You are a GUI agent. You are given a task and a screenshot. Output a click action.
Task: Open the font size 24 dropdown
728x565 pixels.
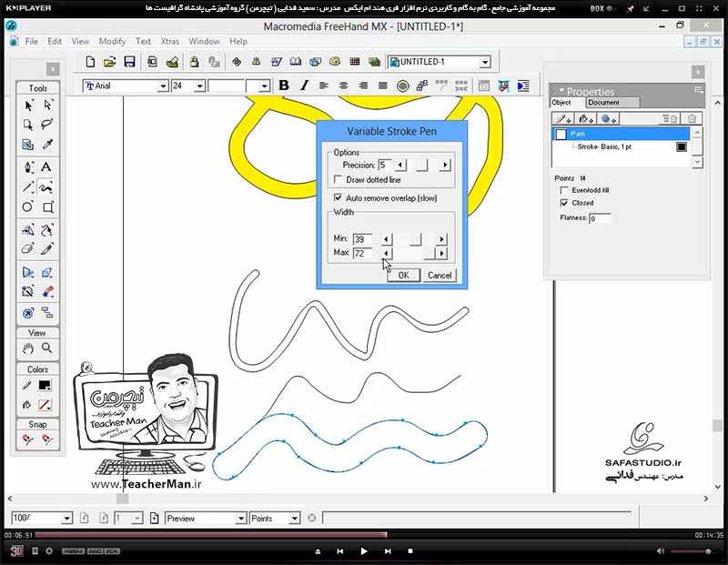pos(199,86)
